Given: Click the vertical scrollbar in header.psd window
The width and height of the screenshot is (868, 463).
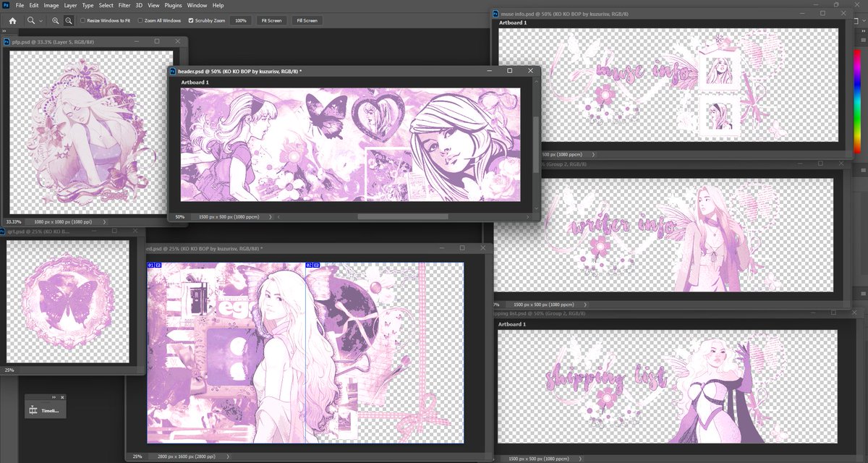Looking at the screenshot, I should pos(536,145).
